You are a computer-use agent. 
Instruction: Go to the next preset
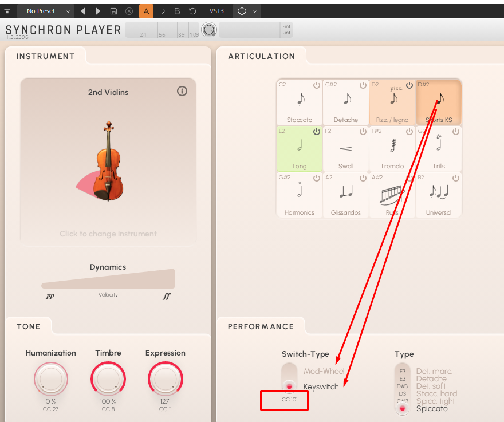[98, 11]
